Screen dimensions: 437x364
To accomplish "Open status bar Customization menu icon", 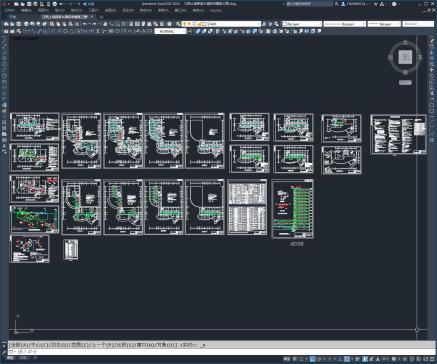I will click(x=431, y=359).
